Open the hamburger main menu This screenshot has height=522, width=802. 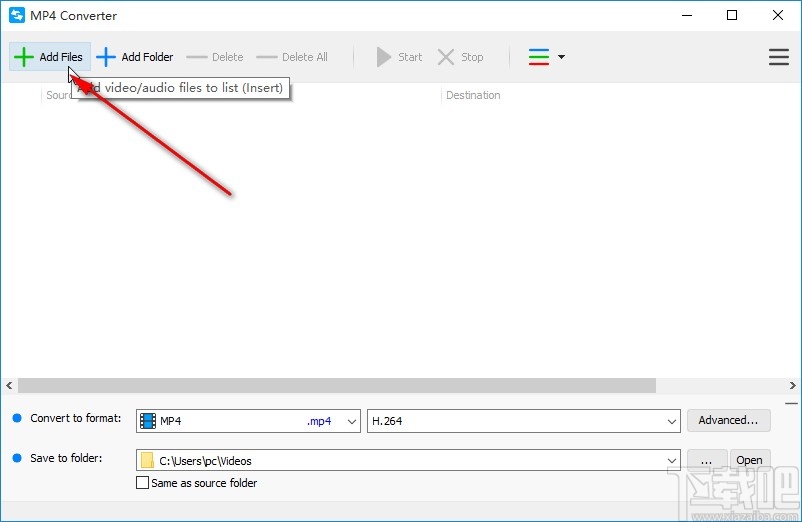click(778, 57)
